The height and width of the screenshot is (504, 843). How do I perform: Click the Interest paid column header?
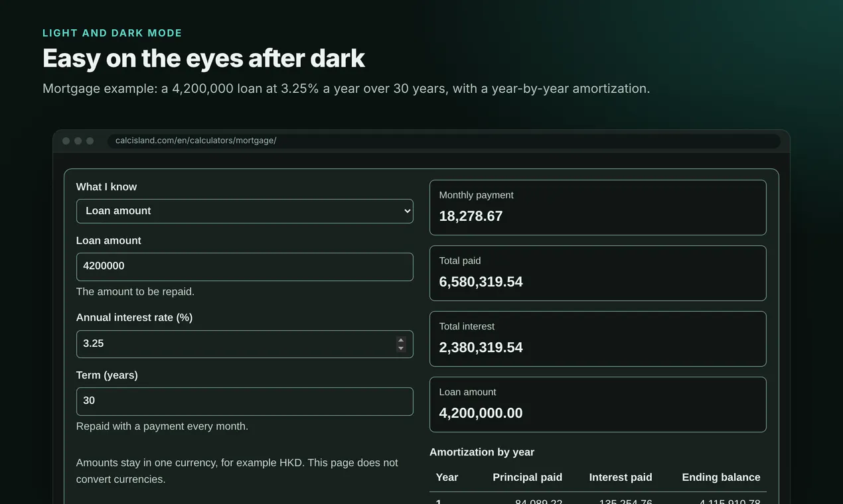click(621, 477)
